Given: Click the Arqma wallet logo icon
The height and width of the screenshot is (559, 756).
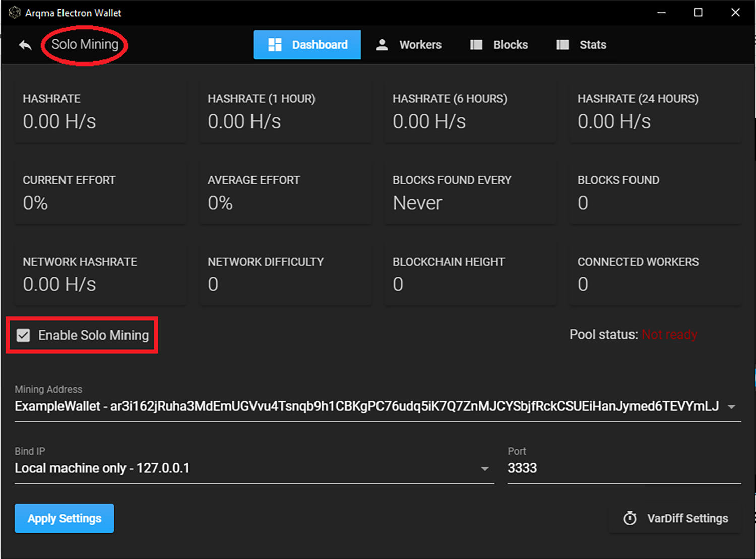Looking at the screenshot, I should click(14, 13).
